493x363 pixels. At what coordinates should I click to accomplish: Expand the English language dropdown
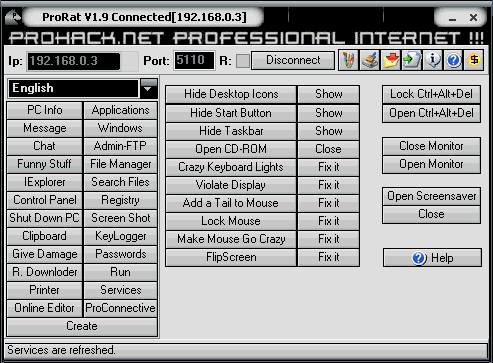(x=149, y=88)
